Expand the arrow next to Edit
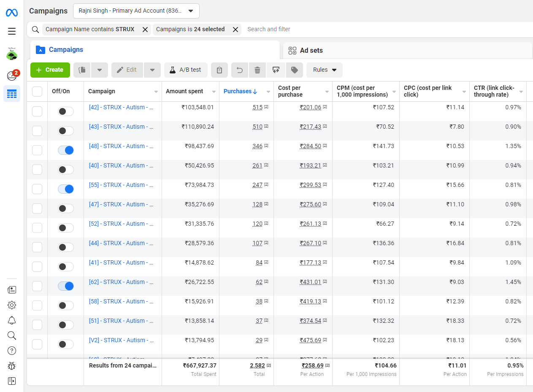The image size is (533, 392). 152,70
